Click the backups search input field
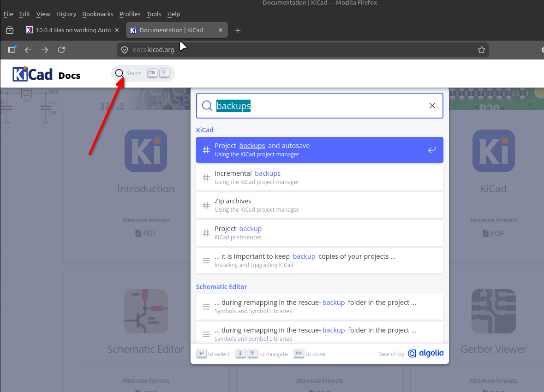The height and width of the screenshot is (392, 544). 320,106
